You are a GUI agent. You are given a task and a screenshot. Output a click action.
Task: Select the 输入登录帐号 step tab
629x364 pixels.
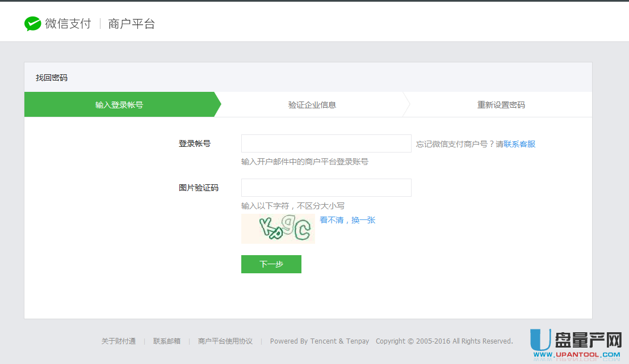pyautogui.click(x=119, y=105)
